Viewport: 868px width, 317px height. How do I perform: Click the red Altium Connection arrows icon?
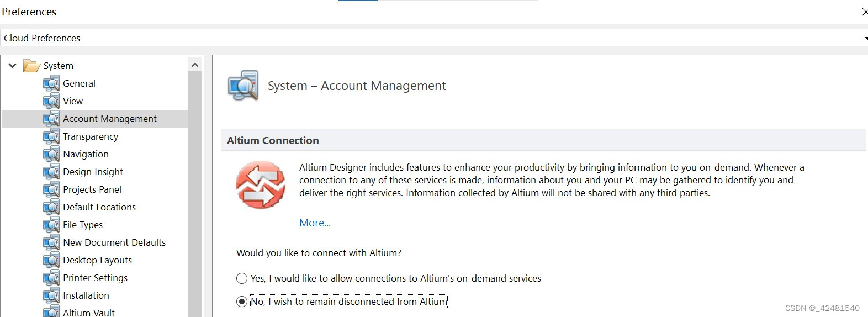[261, 185]
